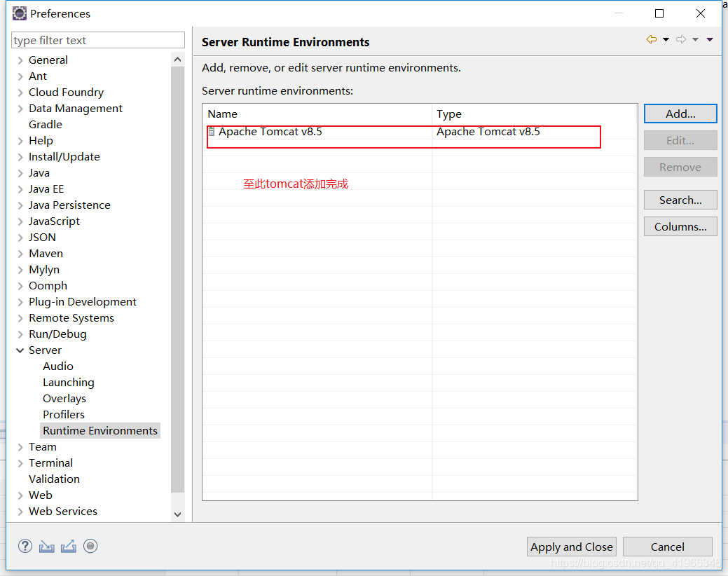The image size is (728, 576).
Task: Open the Install/Update preferences
Action: coord(64,157)
